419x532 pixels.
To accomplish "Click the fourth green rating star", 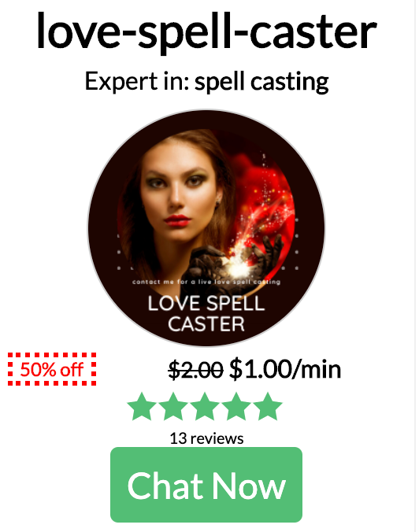I will coord(236,406).
